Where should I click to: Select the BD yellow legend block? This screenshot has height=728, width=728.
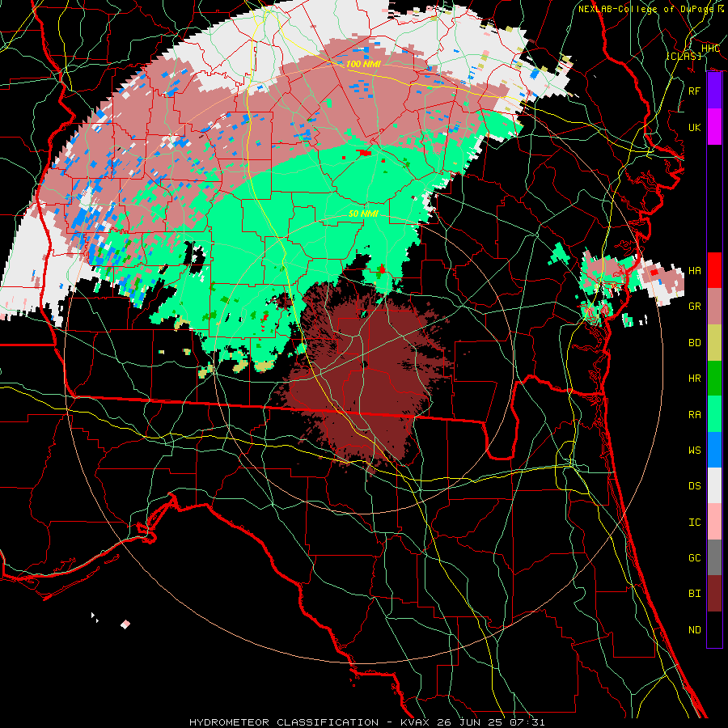714,343
